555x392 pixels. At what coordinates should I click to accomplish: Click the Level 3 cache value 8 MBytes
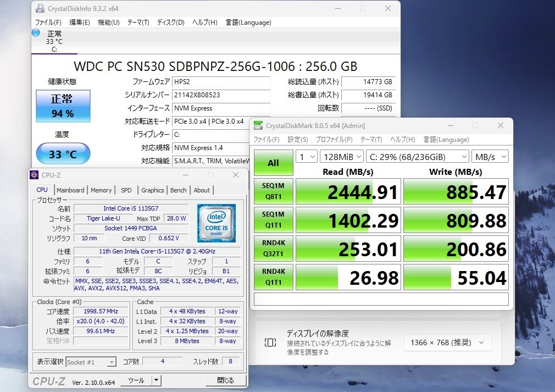coord(187,341)
